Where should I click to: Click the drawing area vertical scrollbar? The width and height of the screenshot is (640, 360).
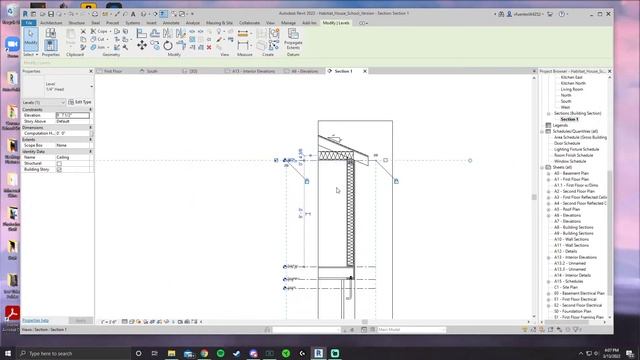tap(534, 197)
